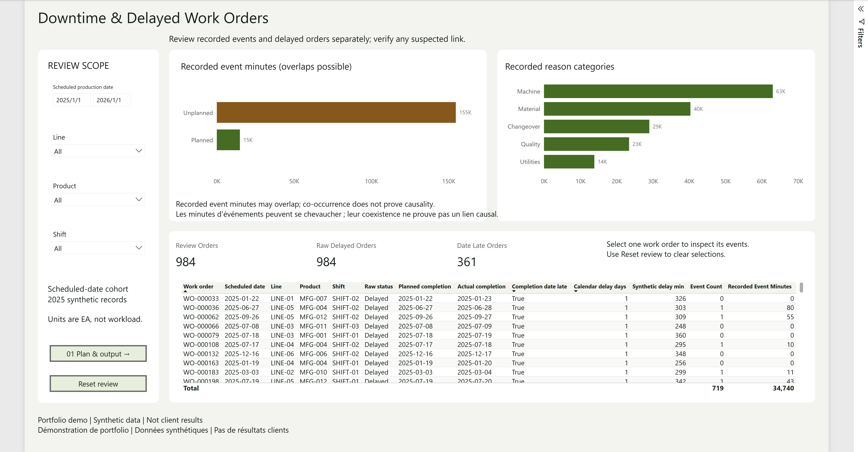Select the Quality reason category bar
This screenshot has width=868, height=452.
coord(586,144)
